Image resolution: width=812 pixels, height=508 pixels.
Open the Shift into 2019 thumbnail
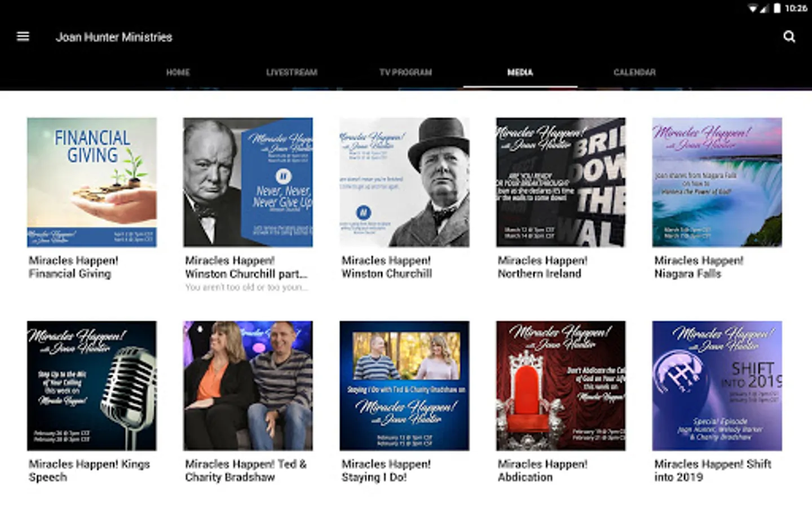coord(717,386)
